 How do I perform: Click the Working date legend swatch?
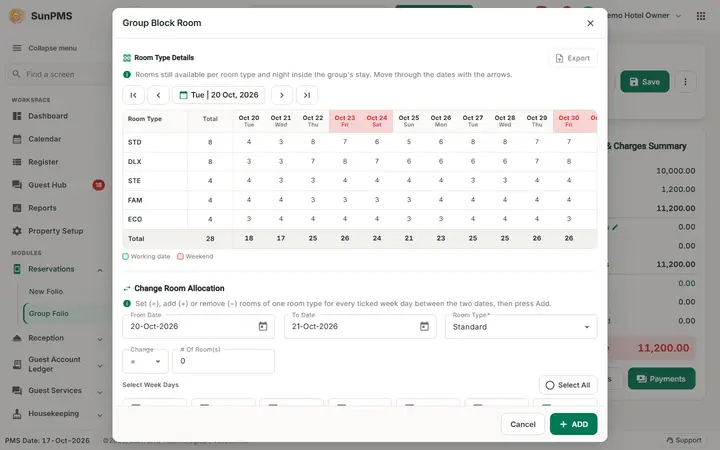point(125,257)
